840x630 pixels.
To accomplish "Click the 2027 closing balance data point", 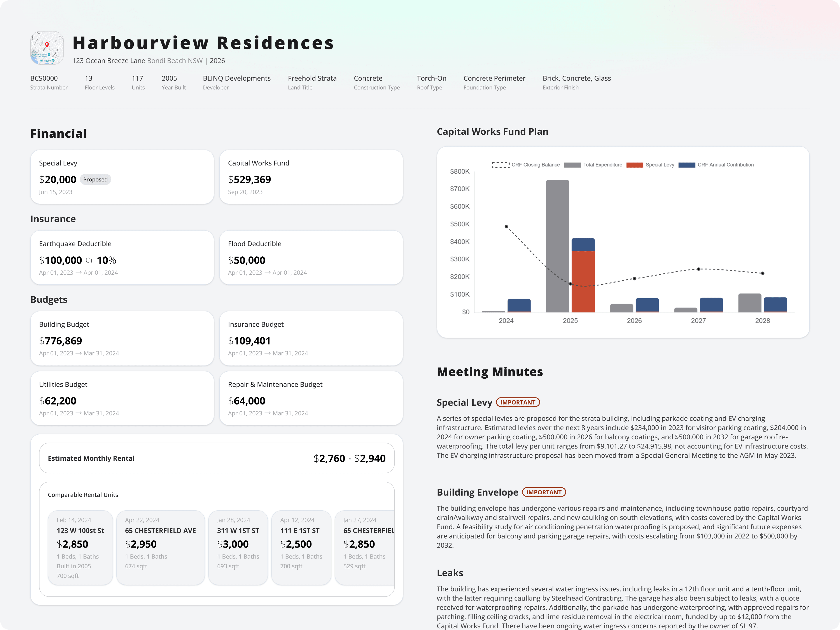I will [698, 269].
